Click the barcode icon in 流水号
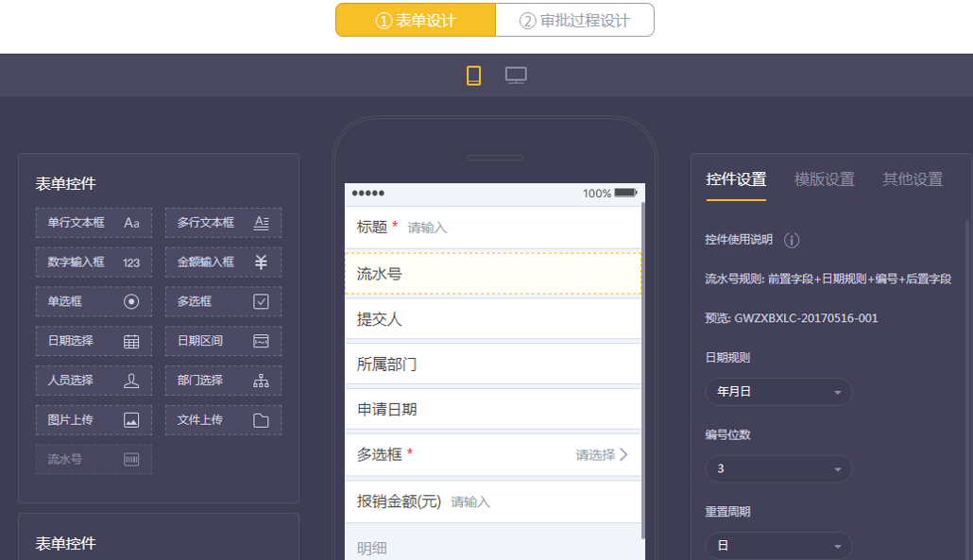The height and width of the screenshot is (560, 973). click(x=131, y=460)
